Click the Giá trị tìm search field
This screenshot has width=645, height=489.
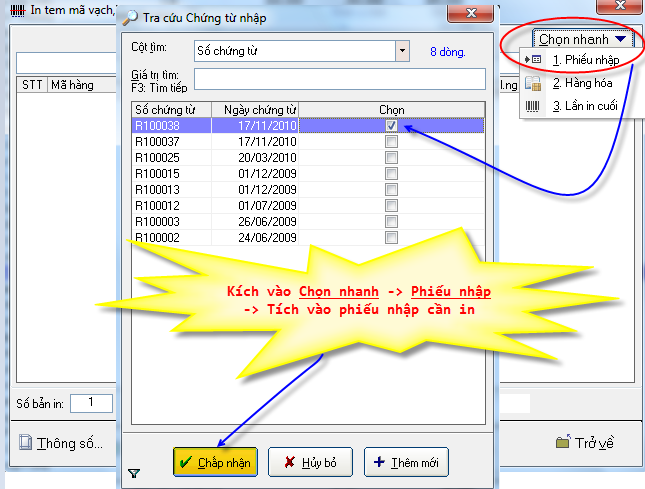[x=339, y=79]
